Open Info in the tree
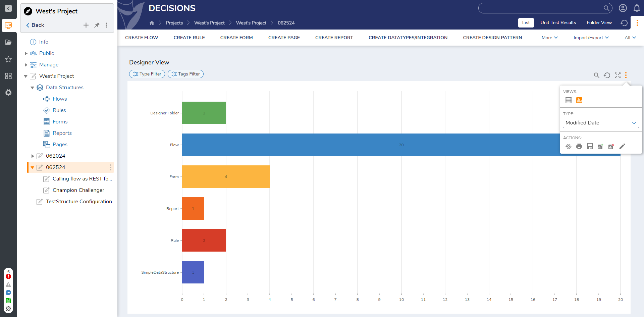Viewport: 644px width, 317px height. point(44,42)
